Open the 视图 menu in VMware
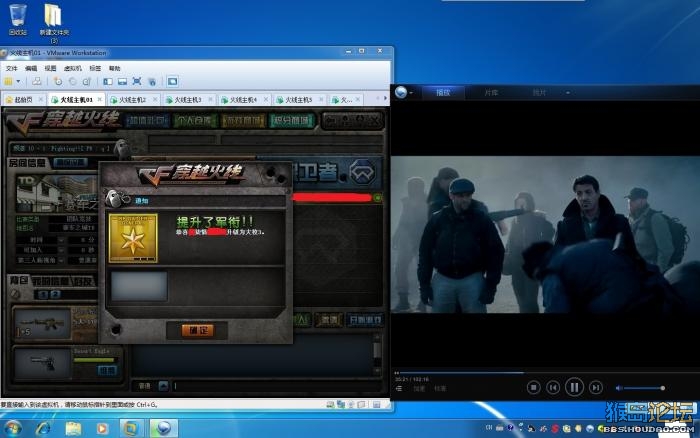 [x=50, y=68]
